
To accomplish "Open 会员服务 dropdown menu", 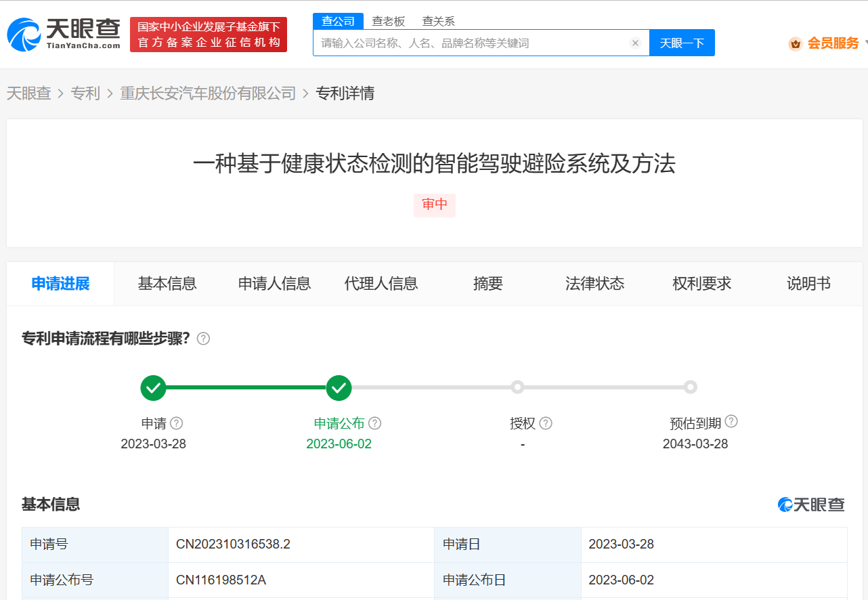I will pyautogui.click(x=833, y=43).
